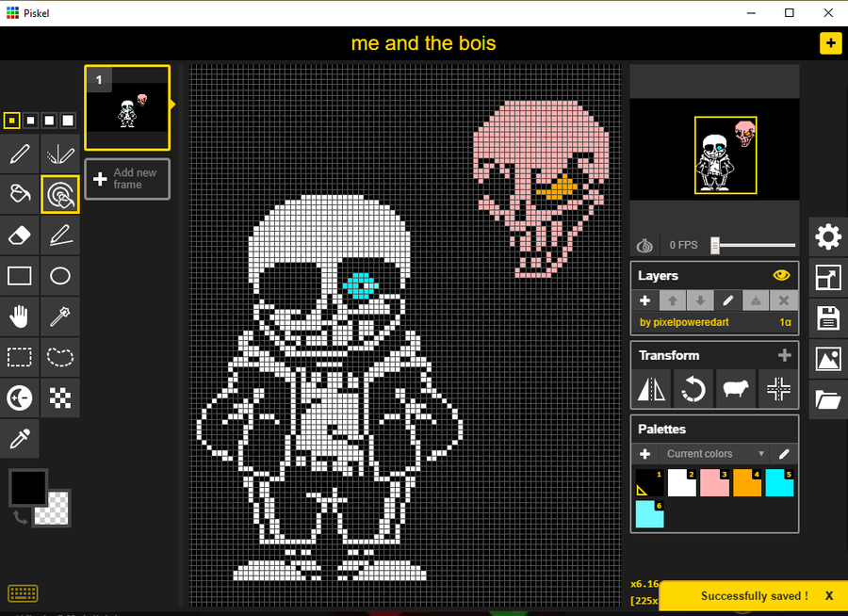Select frame 1 thumbnail

point(127,107)
